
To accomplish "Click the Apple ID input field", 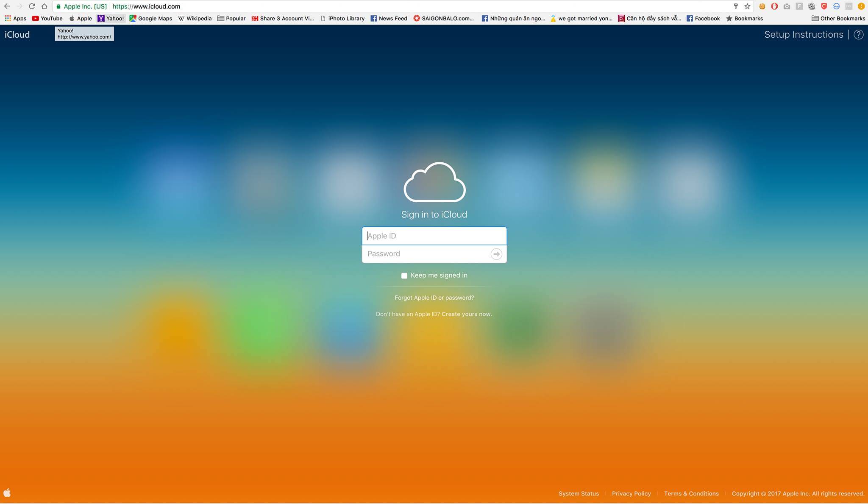I will point(434,235).
